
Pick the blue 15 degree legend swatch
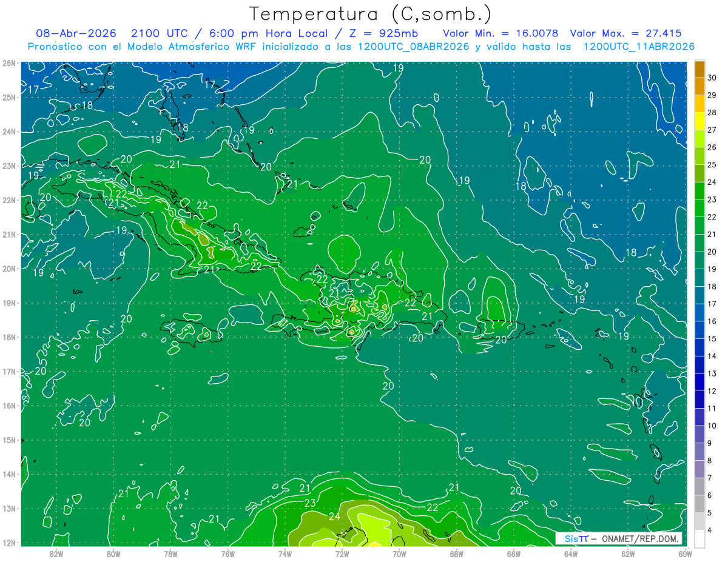point(699,330)
